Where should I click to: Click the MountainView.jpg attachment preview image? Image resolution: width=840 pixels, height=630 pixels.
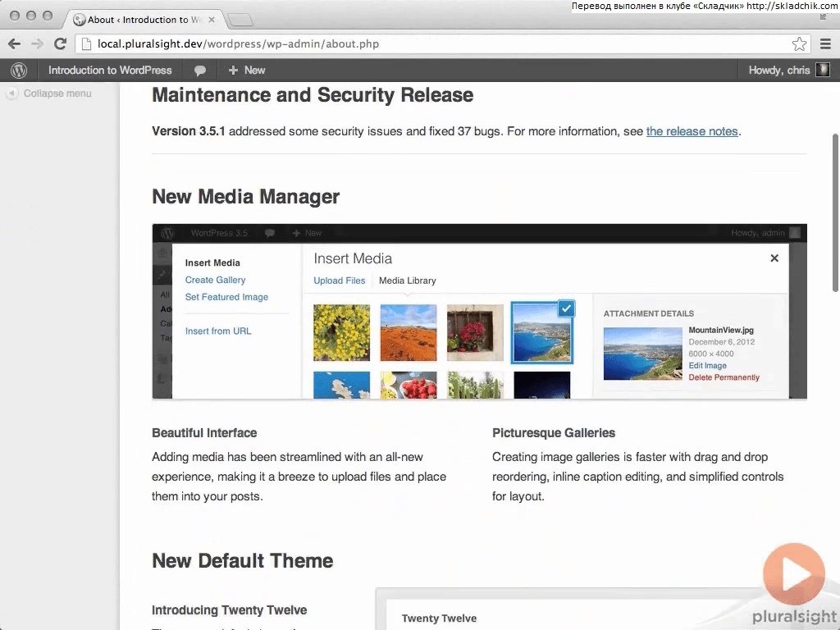(x=643, y=354)
